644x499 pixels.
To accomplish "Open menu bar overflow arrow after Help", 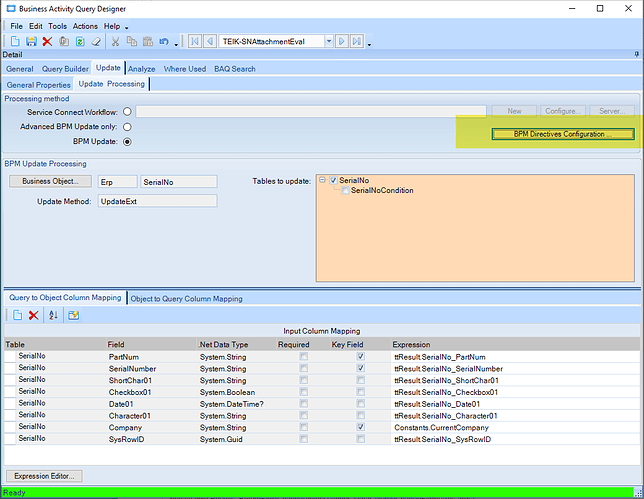I will (x=126, y=28).
